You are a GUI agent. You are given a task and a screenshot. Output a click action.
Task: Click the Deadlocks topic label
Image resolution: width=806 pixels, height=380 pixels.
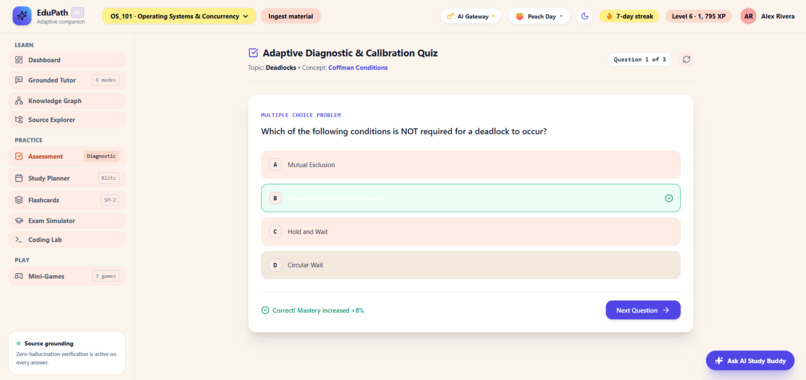[x=281, y=67]
